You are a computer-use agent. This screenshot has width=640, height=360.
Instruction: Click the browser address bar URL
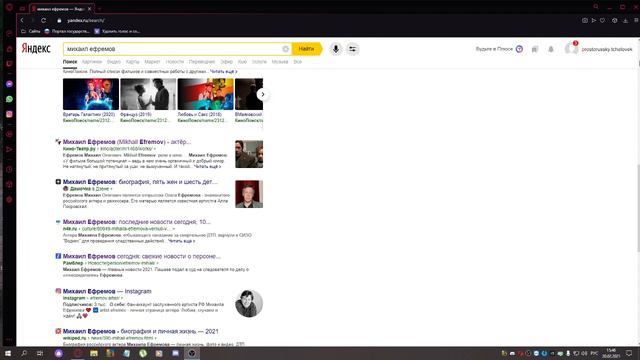tap(86, 20)
